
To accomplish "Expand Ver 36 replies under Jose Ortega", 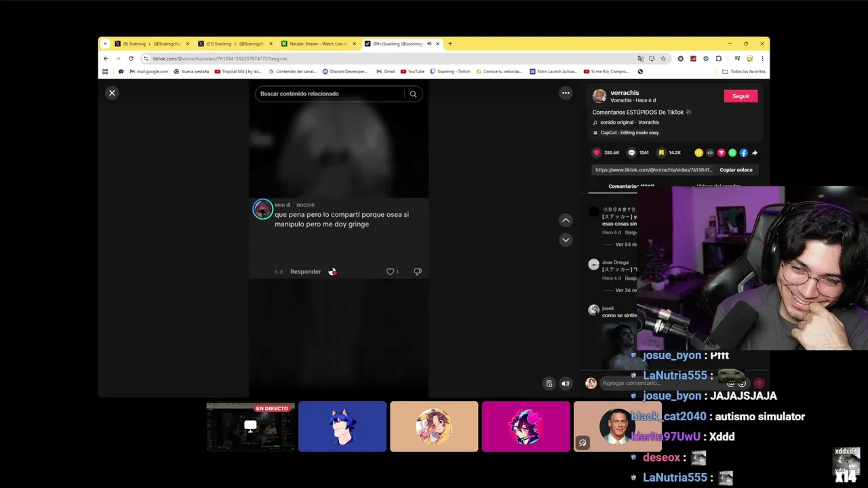I will tap(625, 290).
